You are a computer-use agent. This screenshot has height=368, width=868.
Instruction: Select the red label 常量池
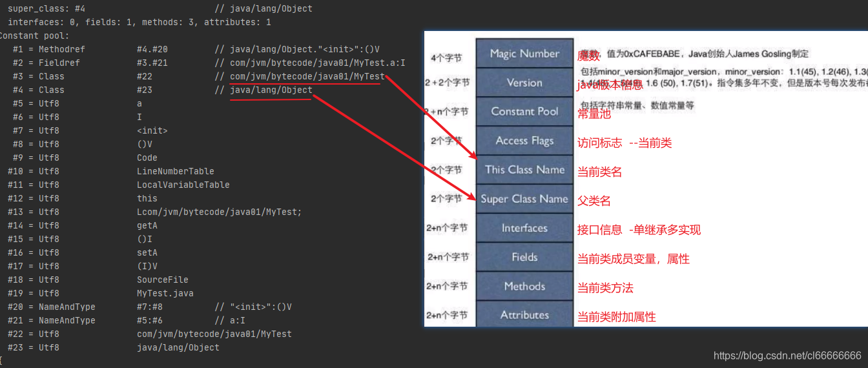(x=594, y=114)
